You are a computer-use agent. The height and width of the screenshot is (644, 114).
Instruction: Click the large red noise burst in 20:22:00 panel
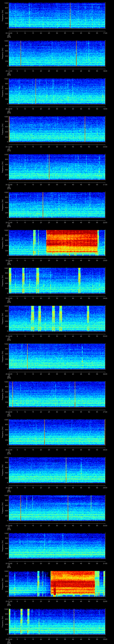pos(72,241)
